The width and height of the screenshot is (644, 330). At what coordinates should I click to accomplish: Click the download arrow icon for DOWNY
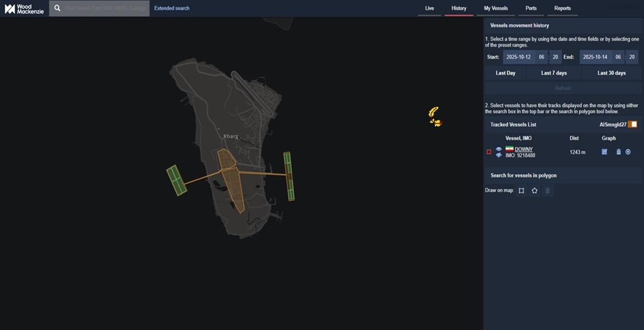628,152
